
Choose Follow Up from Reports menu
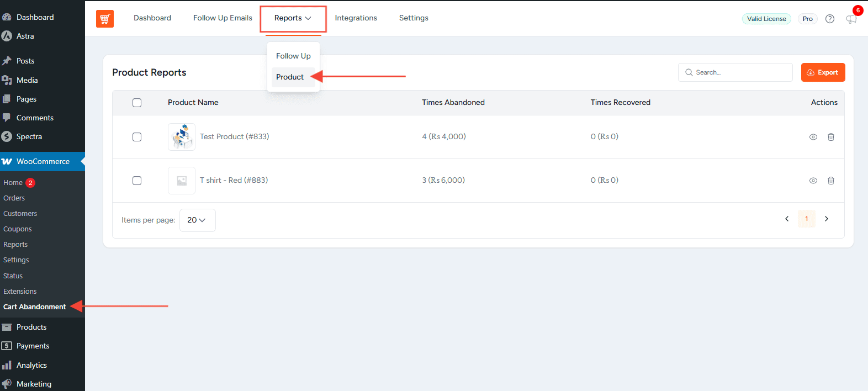tap(293, 56)
